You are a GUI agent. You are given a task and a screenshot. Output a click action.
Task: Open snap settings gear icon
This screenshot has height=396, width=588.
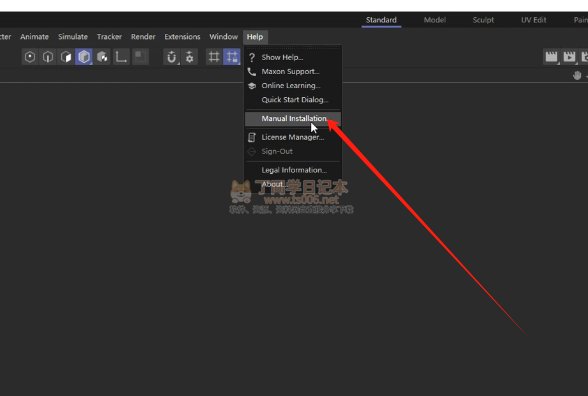[189, 57]
